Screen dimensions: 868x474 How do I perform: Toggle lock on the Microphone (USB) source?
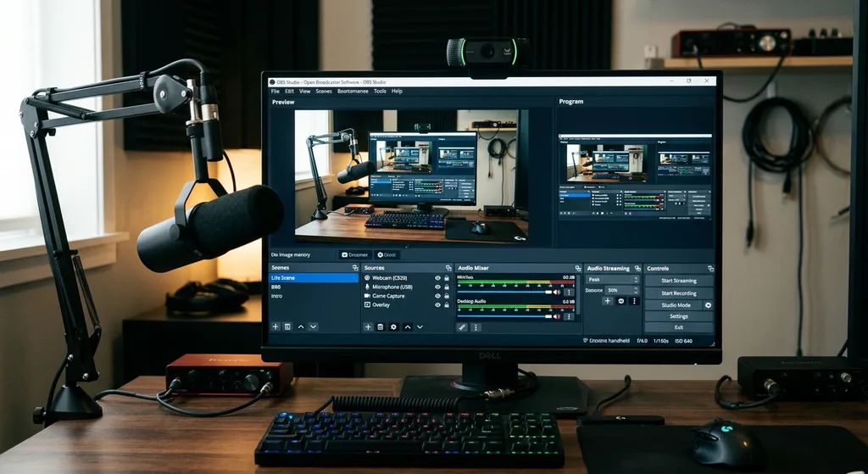coord(447,287)
